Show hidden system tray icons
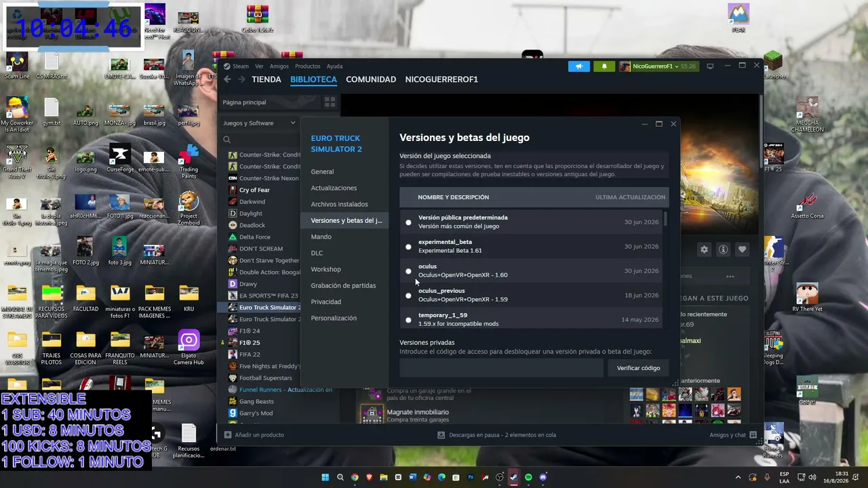The height and width of the screenshot is (488, 868). (738, 477)
